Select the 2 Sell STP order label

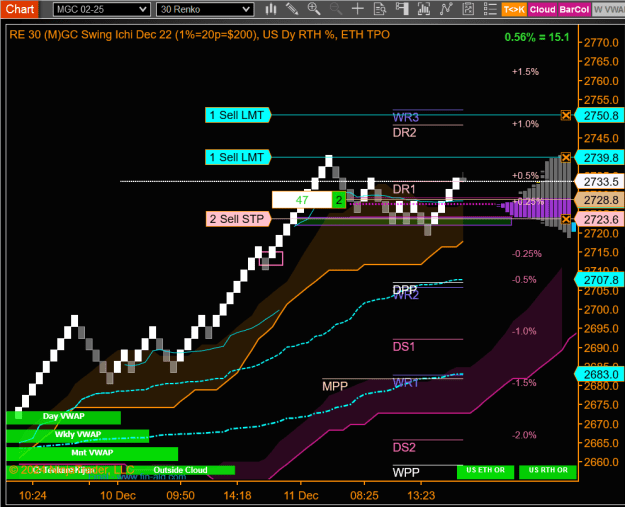[x=238, y=219]
